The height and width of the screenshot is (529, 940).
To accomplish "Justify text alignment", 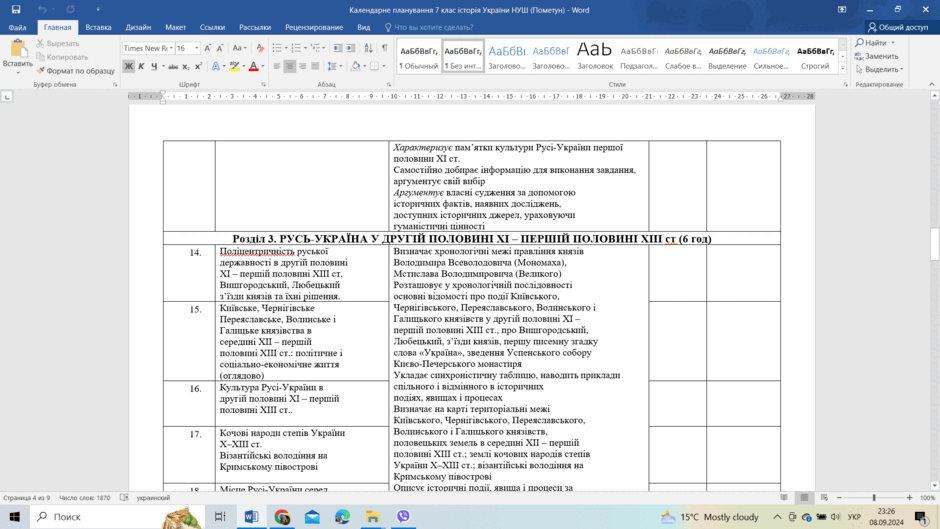I will (315, 67).
